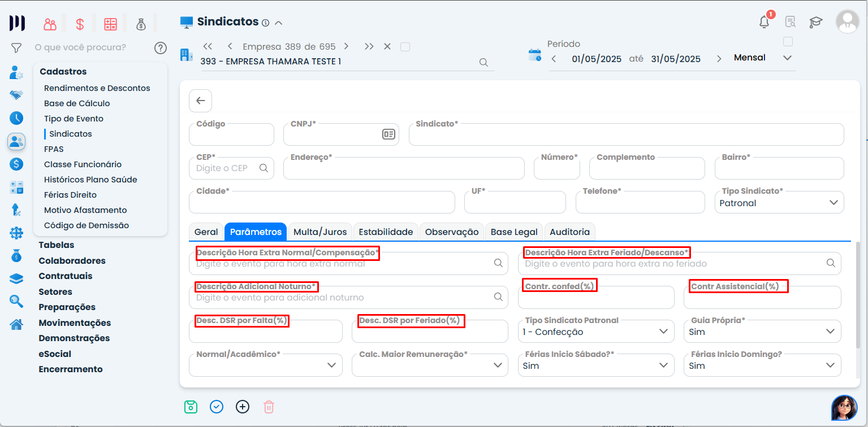Switch to the Multa/Juros tab
The image size is (868, 427).
[320, 232]
